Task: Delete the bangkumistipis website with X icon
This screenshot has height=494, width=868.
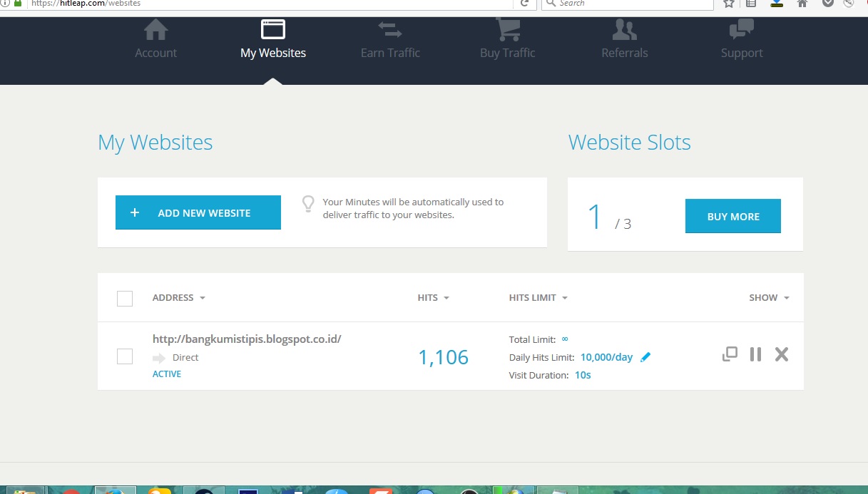Action: click(x=781, y=354)
